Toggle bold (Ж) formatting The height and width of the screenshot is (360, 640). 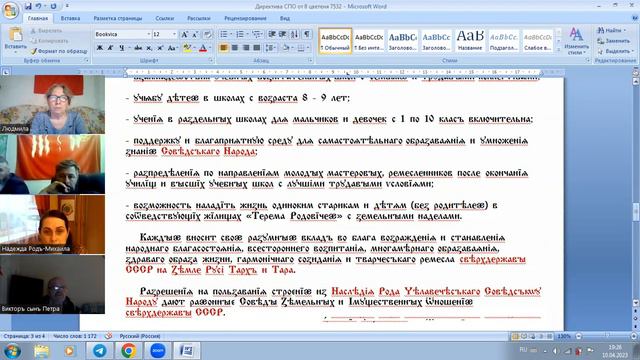(x=100, y=48)
